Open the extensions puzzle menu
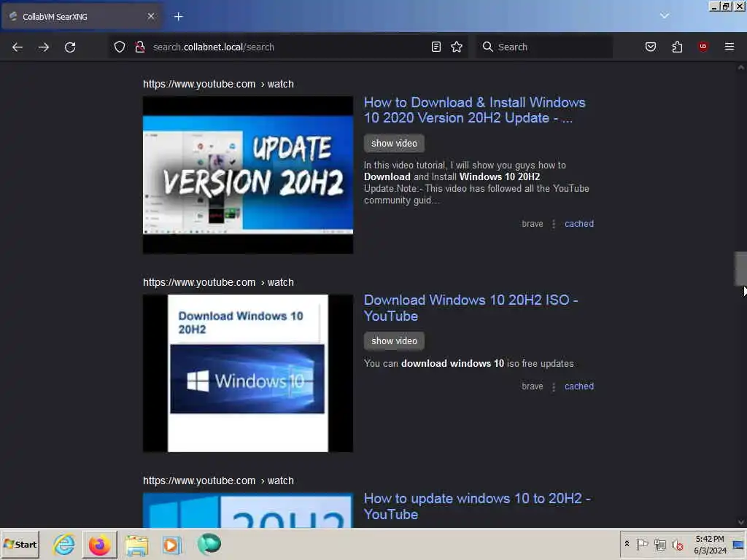Screen dimensions: 747x560 pos(677,47)
